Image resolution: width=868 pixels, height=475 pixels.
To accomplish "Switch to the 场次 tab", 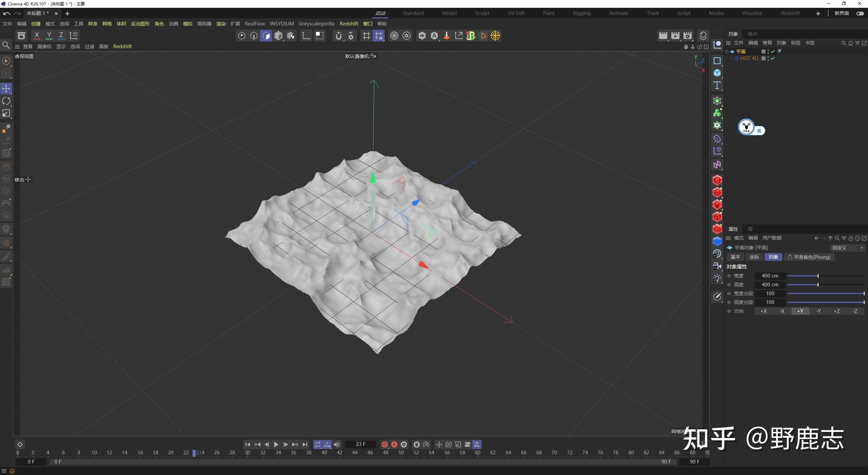I will [752, 34].
